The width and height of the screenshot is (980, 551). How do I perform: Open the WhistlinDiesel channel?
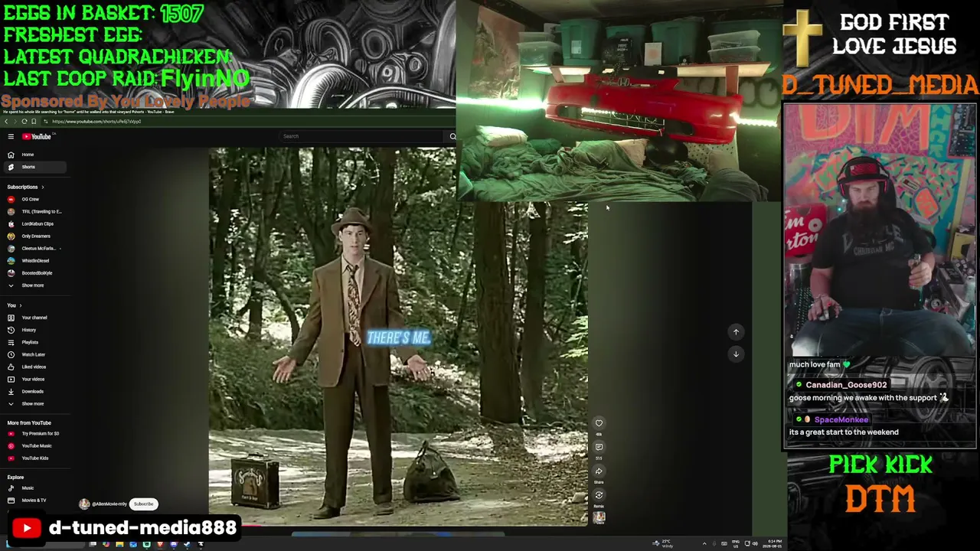(35, 260)
